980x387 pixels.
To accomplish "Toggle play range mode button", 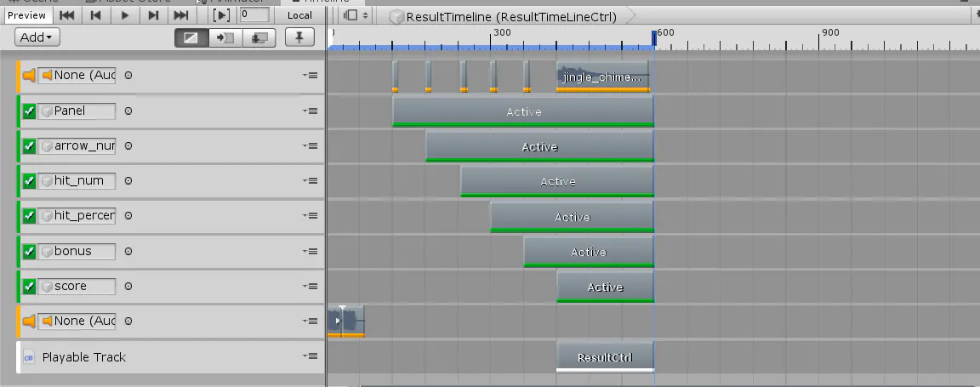I will click(221, 15).
